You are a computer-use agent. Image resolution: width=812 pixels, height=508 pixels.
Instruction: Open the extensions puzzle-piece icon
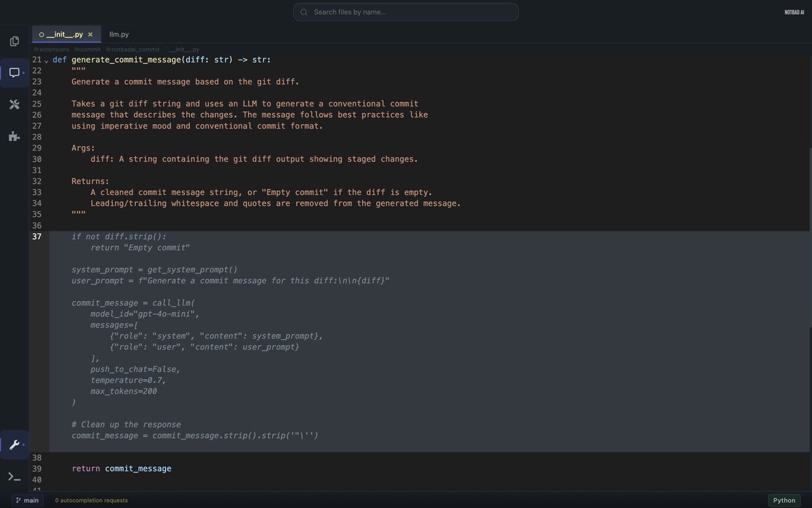pyautogui.click(x=14, y=136)
